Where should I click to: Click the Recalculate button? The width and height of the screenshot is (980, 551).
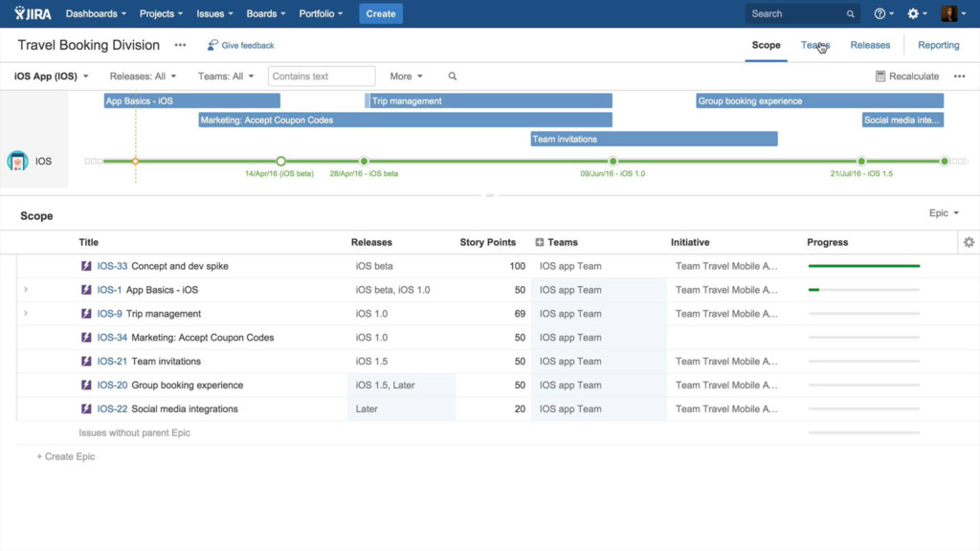coord(907,77)
